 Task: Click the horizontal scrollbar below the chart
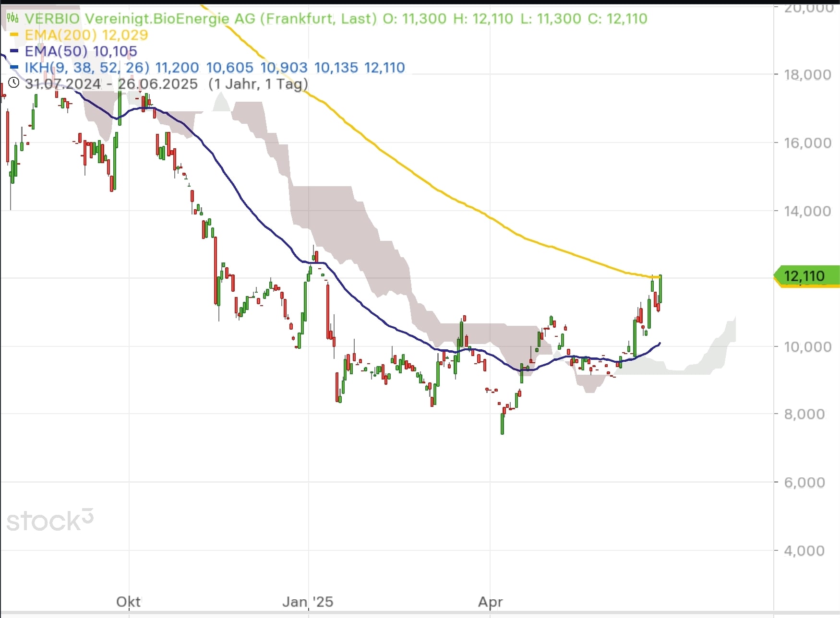click(420, 613)
